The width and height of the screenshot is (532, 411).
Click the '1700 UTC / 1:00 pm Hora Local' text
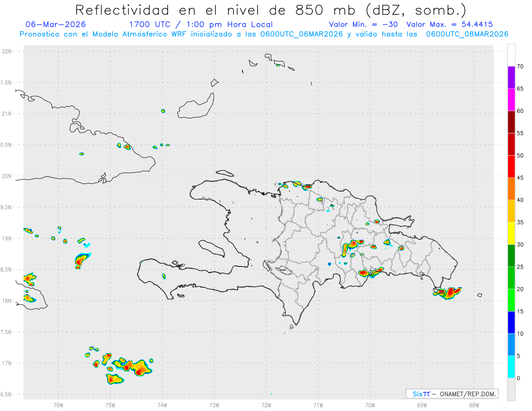point(201,24)
